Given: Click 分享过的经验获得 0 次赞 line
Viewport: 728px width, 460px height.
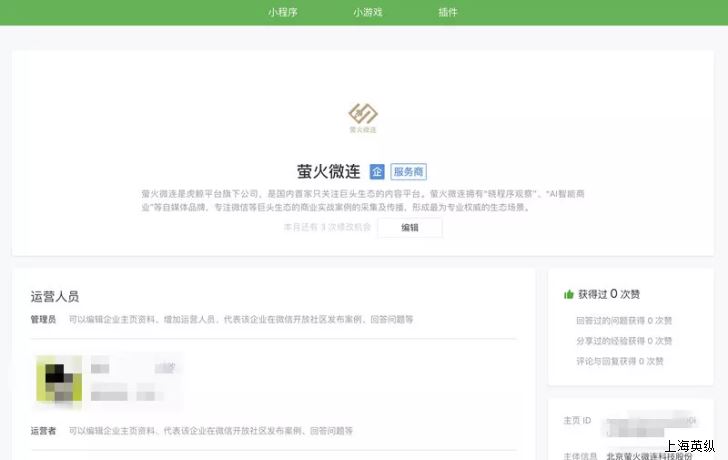Looking at the screenshot, I should coord(624,341).
